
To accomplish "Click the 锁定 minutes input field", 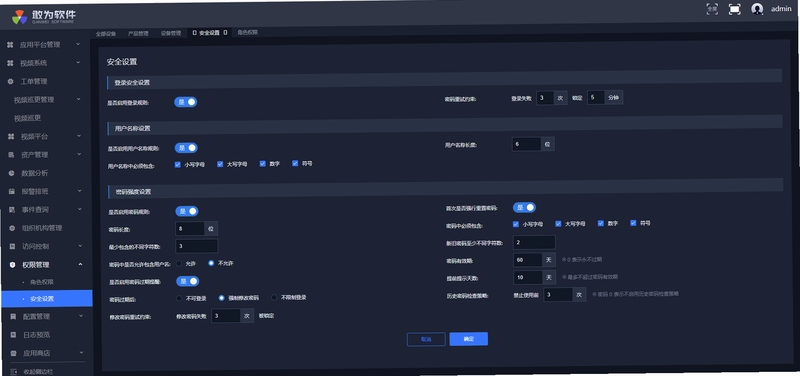I will point(595,97).
